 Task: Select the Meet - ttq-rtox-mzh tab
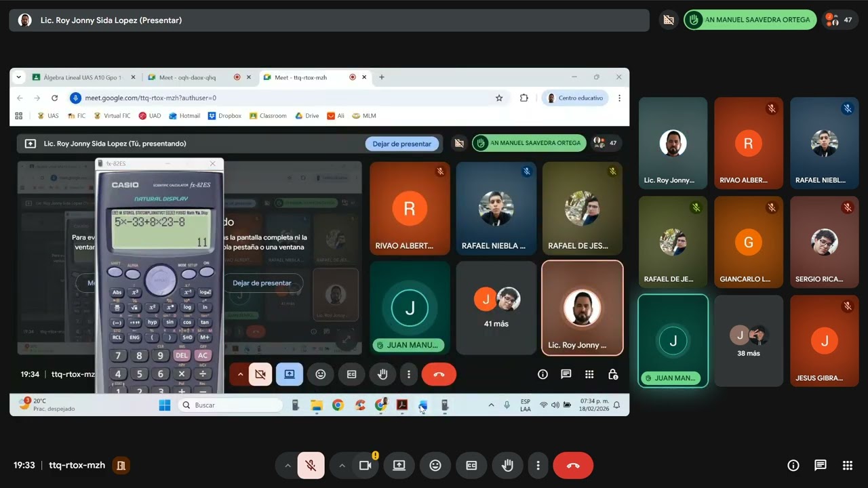coord(312,77)
